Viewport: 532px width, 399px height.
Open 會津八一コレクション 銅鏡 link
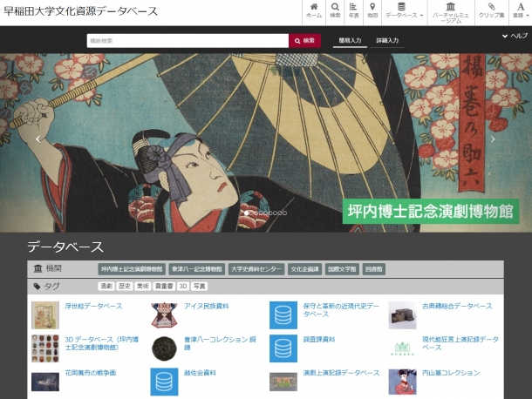pyautogui.click(x=220, y=343)
